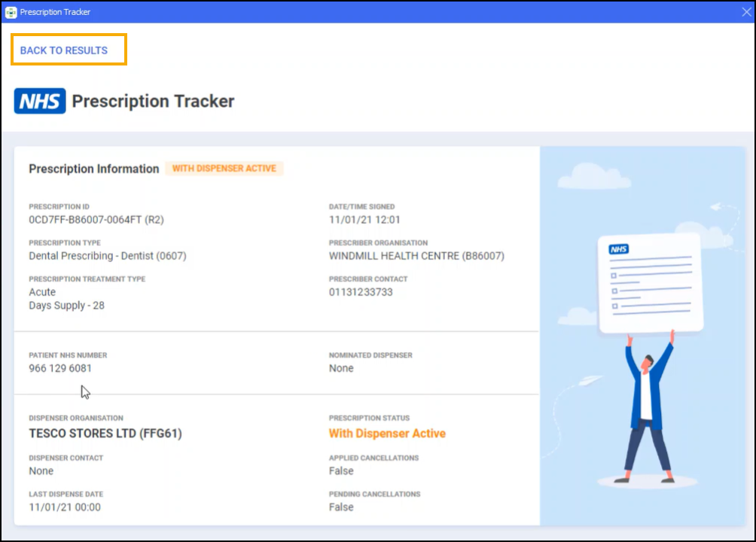Click the last dispense date 11/01/21 00:00

(x=65, y=507)
